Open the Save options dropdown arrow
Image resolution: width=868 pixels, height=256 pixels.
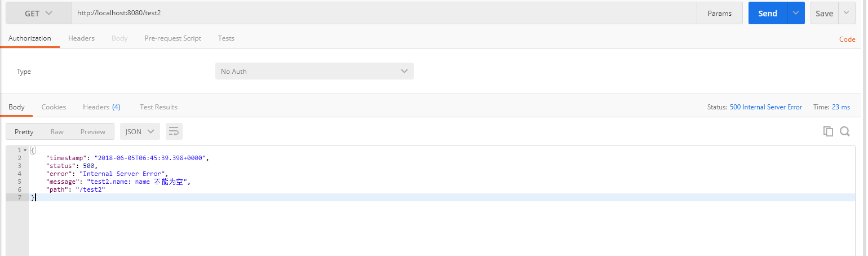847,13
